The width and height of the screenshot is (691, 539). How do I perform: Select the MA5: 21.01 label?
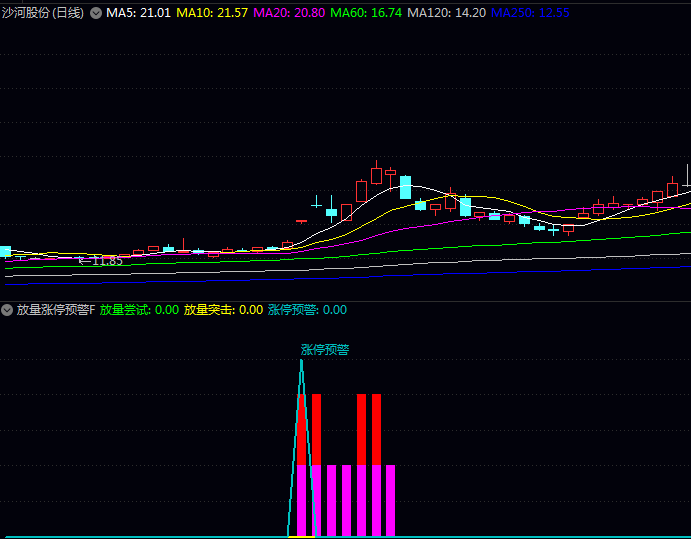point(138,13)
